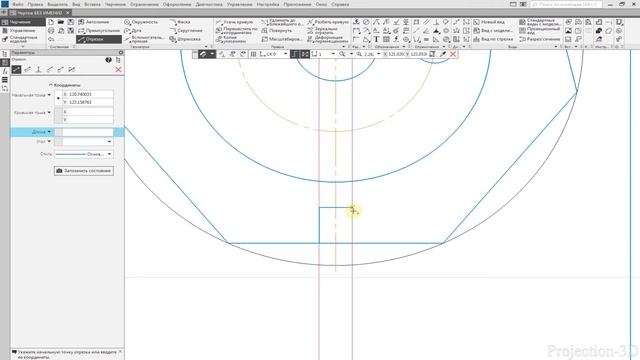Open the model tree panel icon on left sidebar
Image resolution: width=640 pixels, height=360 pixels.
coord(4,54)
